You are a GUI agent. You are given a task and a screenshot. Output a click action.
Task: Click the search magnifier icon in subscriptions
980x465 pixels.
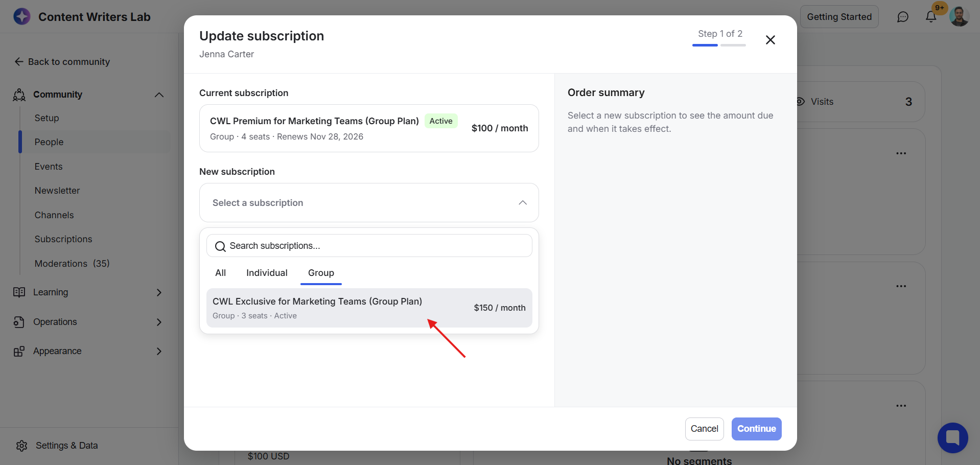coord(220,246)
